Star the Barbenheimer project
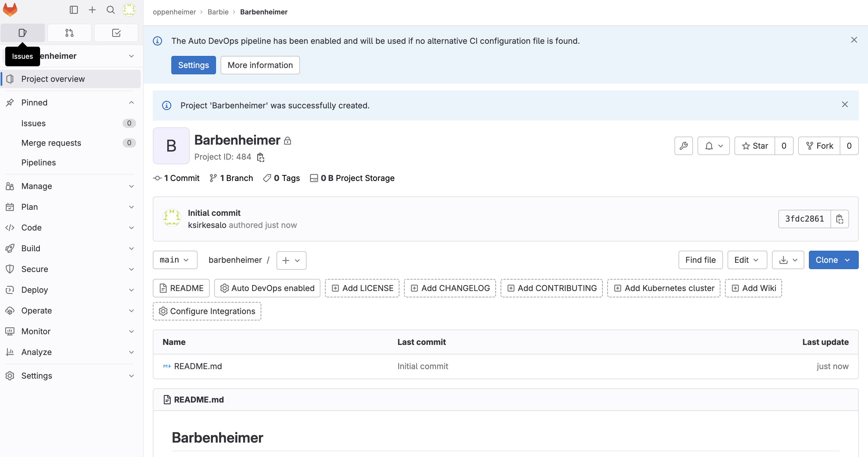 pos(755,146)
